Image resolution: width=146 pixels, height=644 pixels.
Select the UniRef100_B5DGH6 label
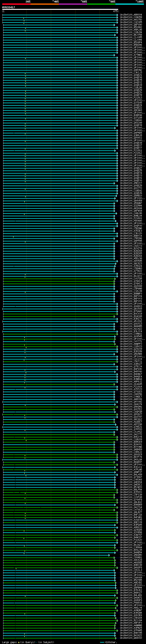coord(131,45)
